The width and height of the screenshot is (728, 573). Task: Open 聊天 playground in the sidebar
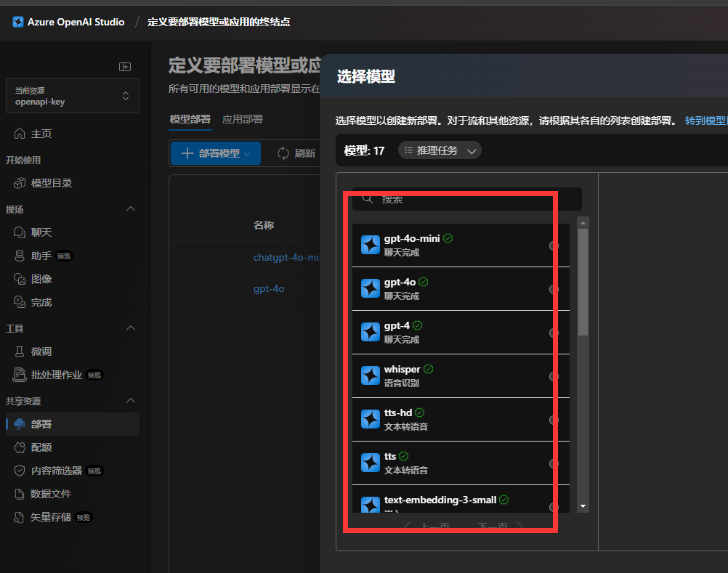point(73,232)
